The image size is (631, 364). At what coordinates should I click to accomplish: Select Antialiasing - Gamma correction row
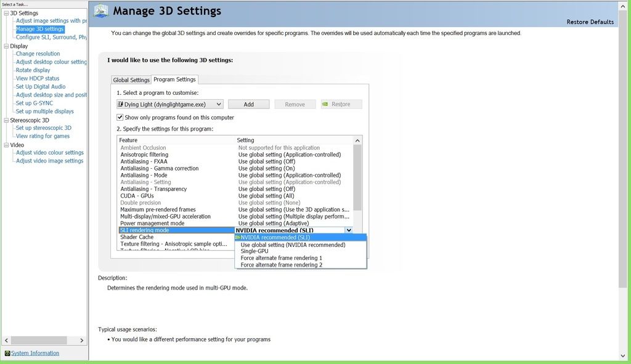coord(235,169)
